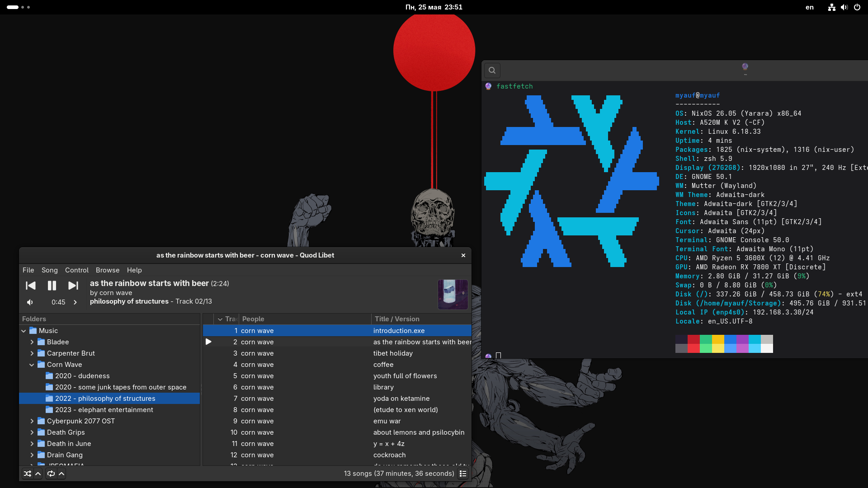Select the Death in June folder icon

[41, 444]
